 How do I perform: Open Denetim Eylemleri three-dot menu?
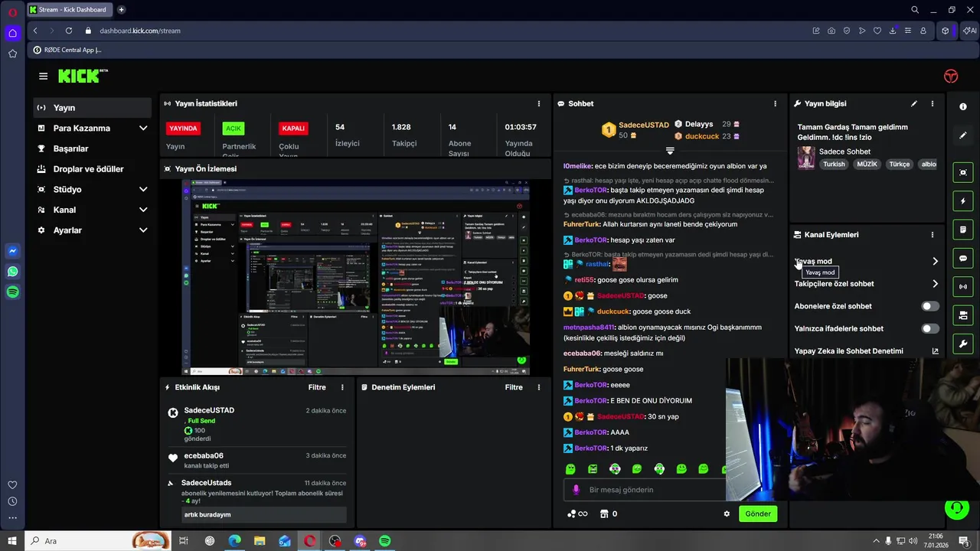click(539, 387)
